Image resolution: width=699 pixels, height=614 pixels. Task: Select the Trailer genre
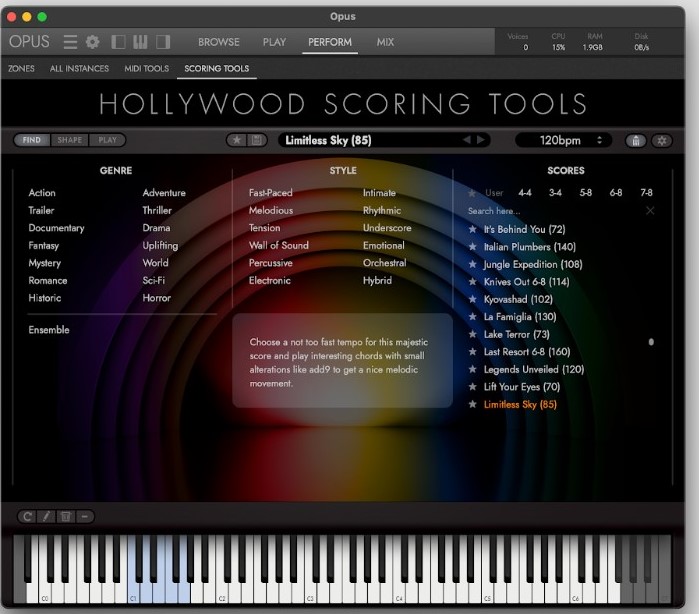41,210
